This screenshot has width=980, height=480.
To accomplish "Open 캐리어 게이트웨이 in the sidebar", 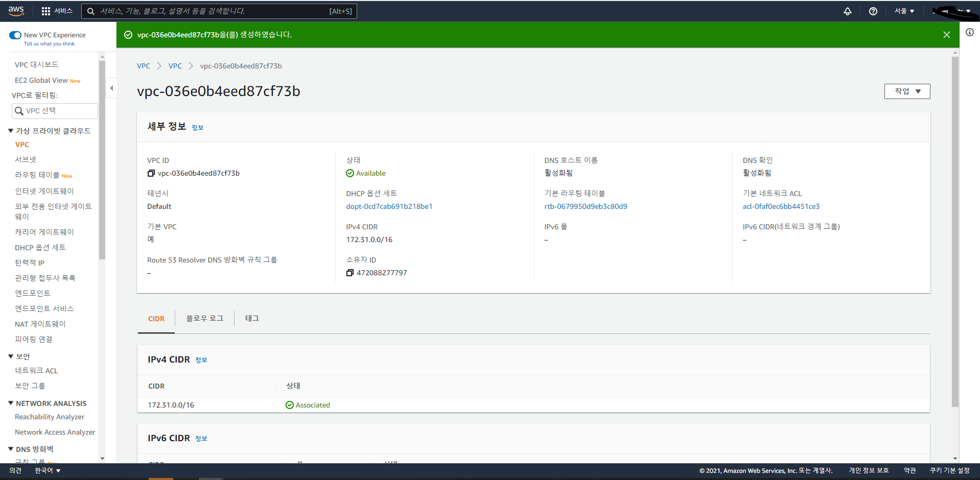I will pyautogui.click(x=44, y=232).
